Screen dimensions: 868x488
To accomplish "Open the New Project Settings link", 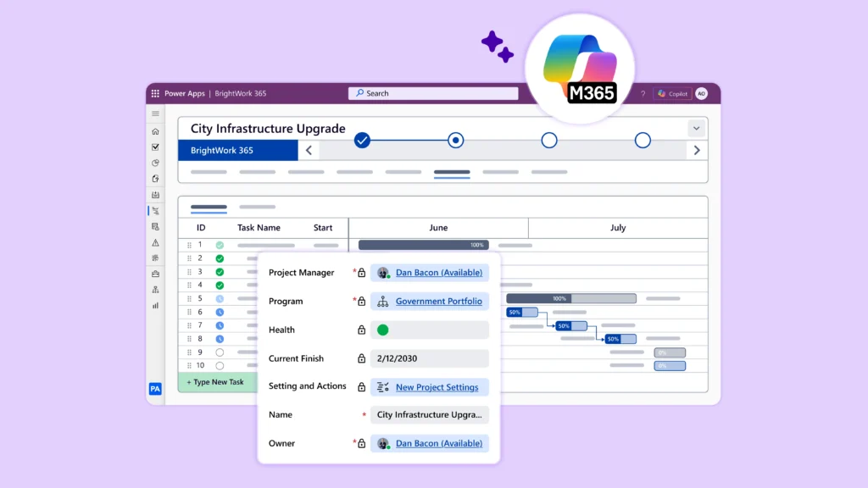I will (437, 387).
